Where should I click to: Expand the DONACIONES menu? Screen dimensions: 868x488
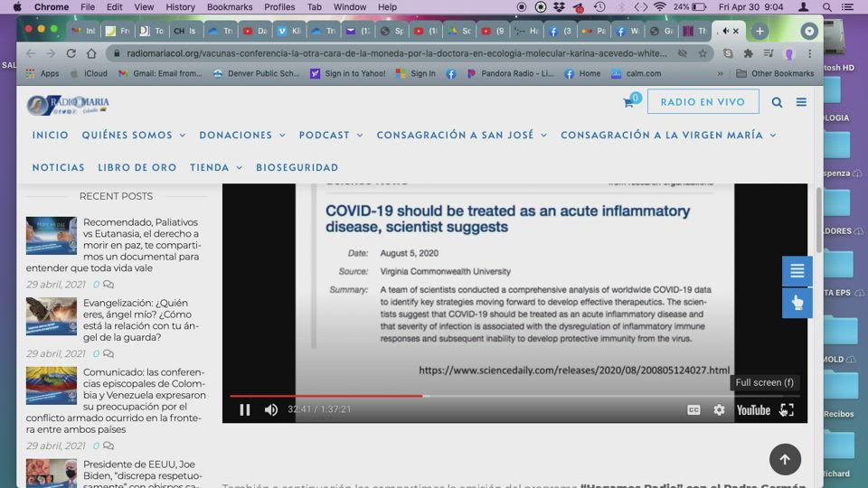click(x=241, y=136)
